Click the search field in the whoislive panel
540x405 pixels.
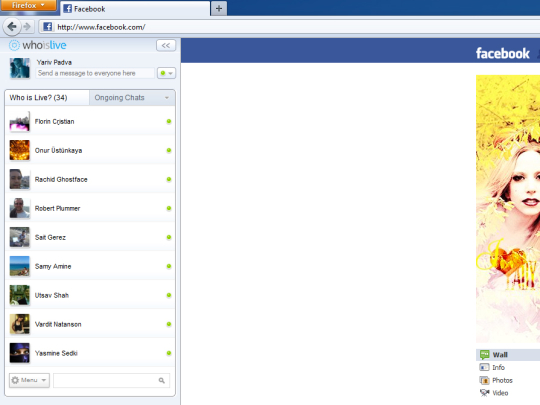(x=111, y=380)
